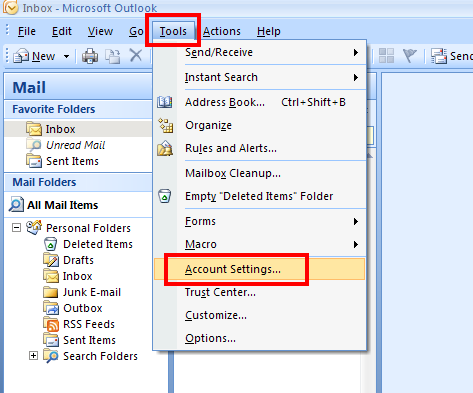Click the Search Folders icon
Image resolution: width=473 pixels, height=393 pixels.
click(51, 356)
